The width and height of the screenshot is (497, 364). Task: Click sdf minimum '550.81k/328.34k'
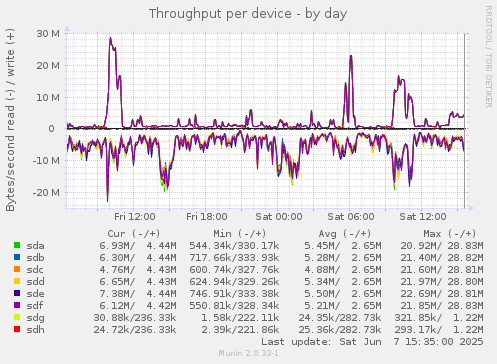coord(234,306)
